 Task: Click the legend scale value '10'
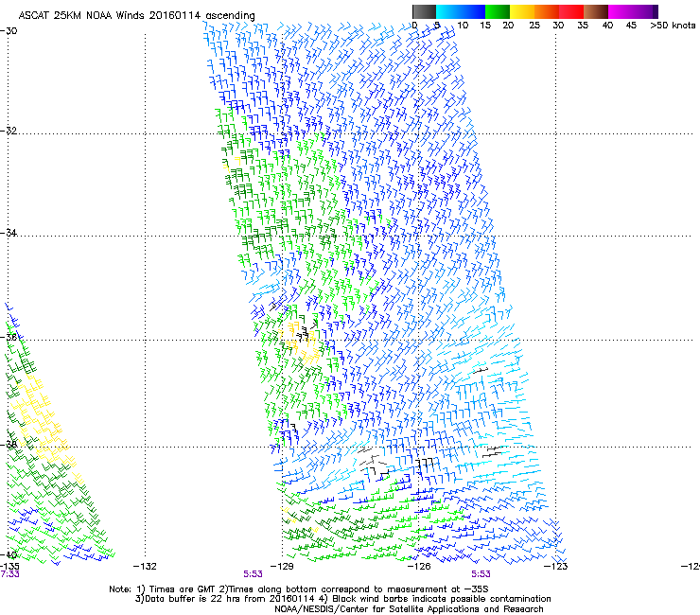463,26
